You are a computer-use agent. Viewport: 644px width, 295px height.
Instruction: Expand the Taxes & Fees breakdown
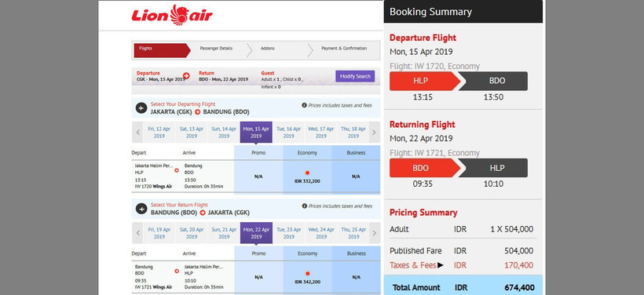pyautogui.click(x=441, y=265)
